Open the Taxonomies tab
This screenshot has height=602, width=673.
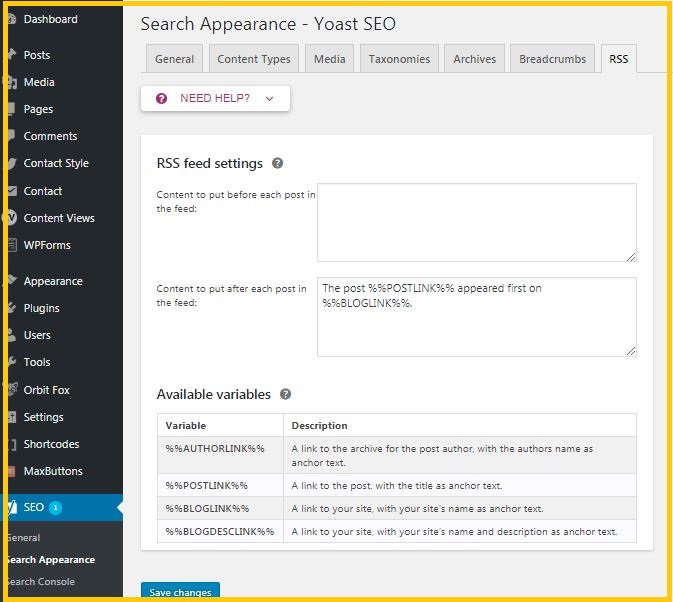[399, 59]
